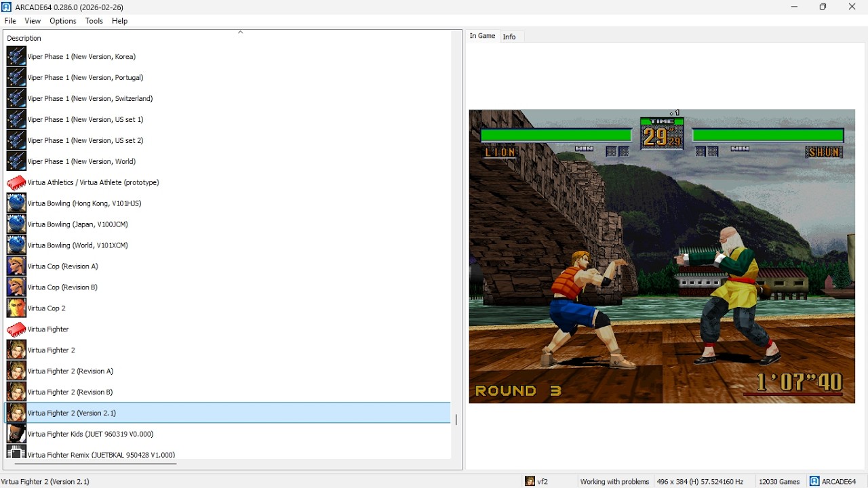Viewport: 868px width, 488px height.
Task: Click the red chip icon beside Virtua Fighter
Action: tap(16, 329)
